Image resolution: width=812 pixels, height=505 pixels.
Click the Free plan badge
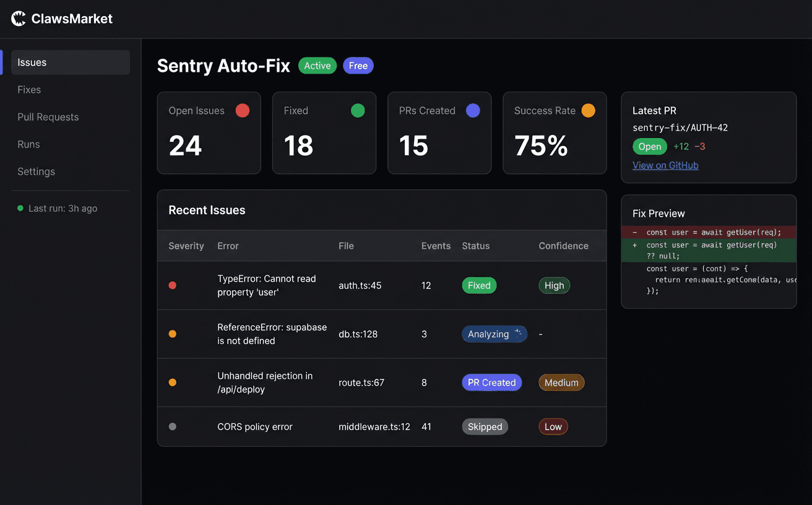tap(358, 65)
